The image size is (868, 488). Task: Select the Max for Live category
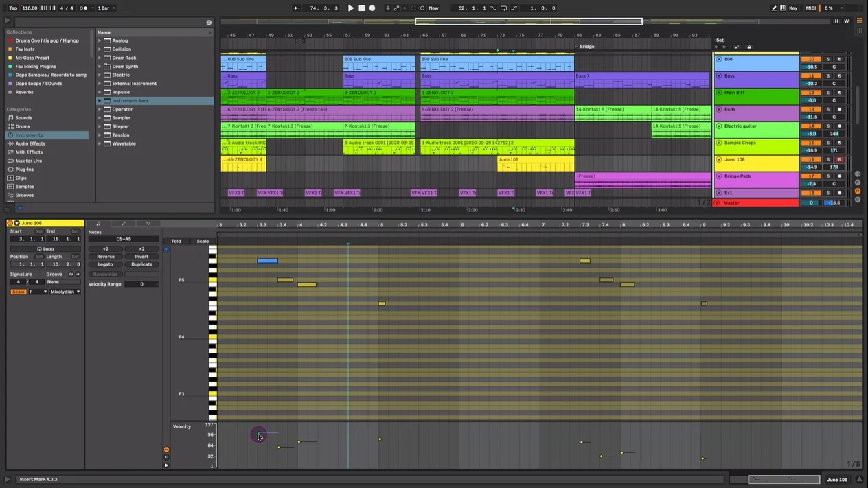coord(29,161)
